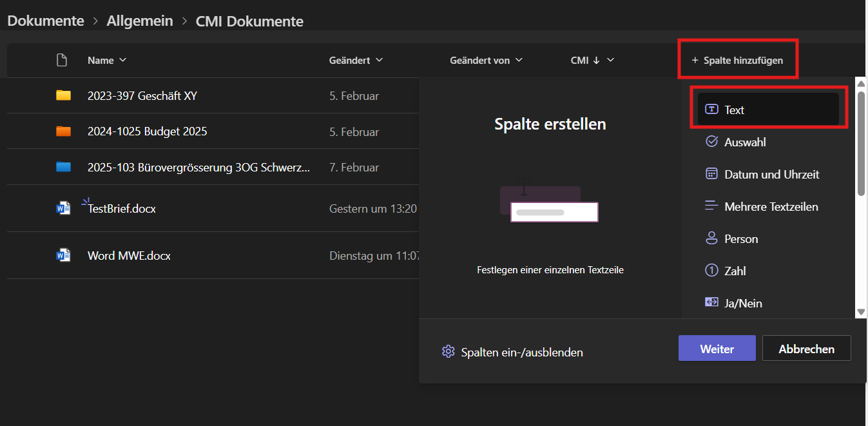Click the file type column header icon
This screenshot has height=426, width=868.
(x=62, y=61)
